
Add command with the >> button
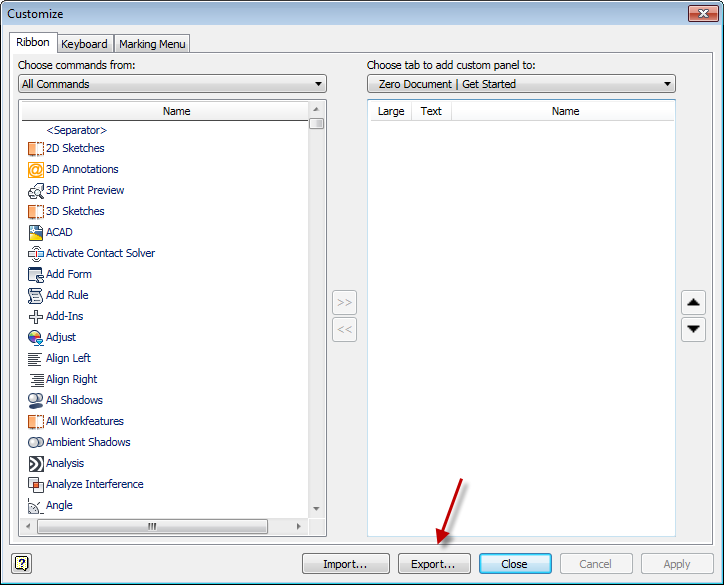pos(344,302)
